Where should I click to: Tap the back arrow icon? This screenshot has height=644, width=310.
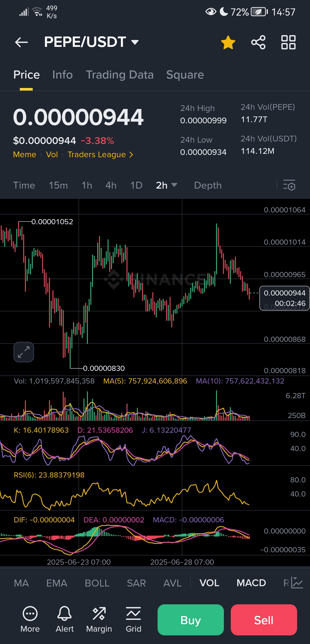pos(22,42)
